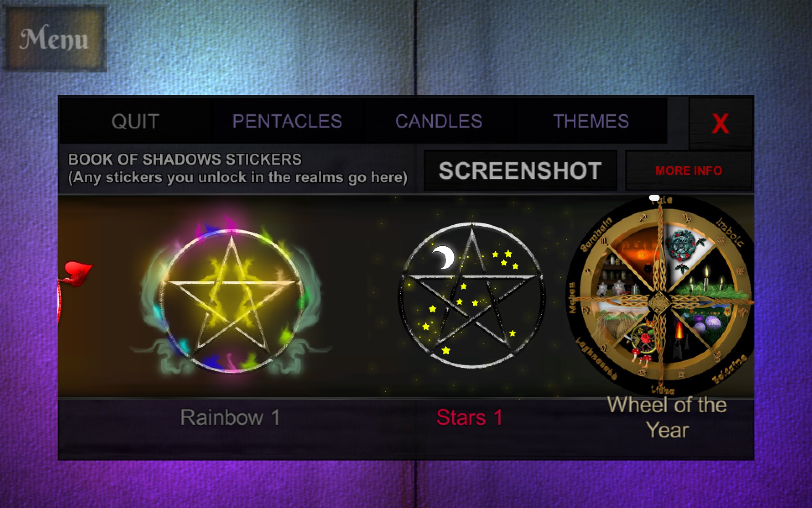Image resolution: width=812 pixels, height=508 pixels.
Task: Select the QUIT tab
Action: pos(135,122)
